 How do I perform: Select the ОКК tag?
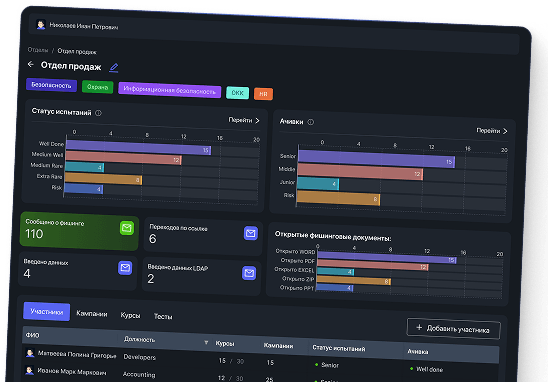[x=237, y=93]
